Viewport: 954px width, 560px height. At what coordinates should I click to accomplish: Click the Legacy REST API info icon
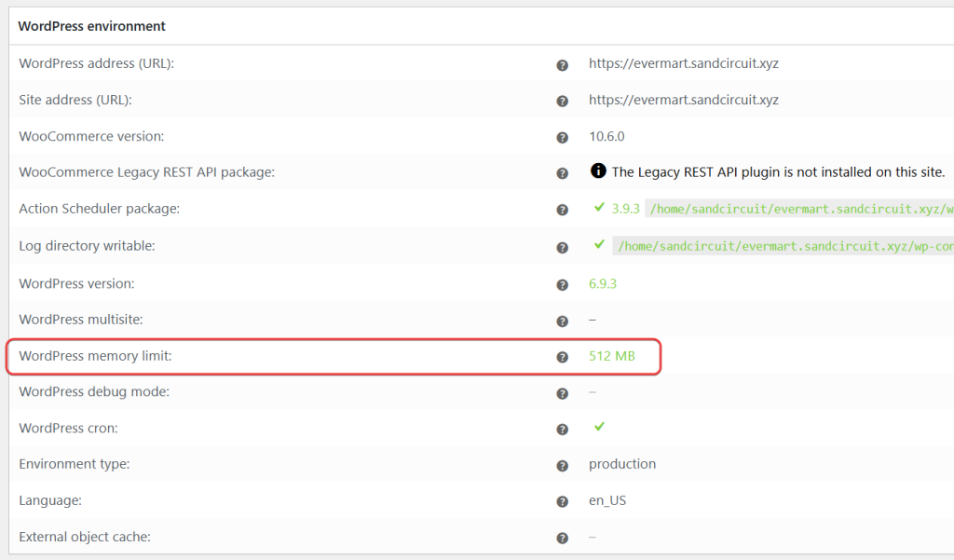pyautogui.click(x=598, y=171)
